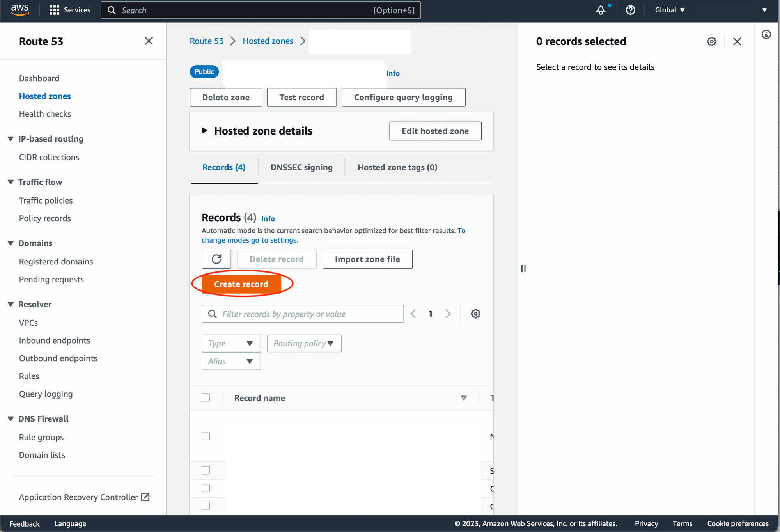Open record details panel settings gear
780x532 pixels.
pos(712,41)
